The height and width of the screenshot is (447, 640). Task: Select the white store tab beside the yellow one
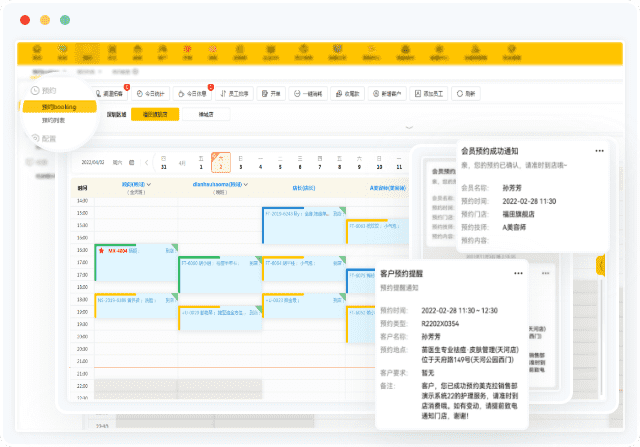tap(206, 114)
